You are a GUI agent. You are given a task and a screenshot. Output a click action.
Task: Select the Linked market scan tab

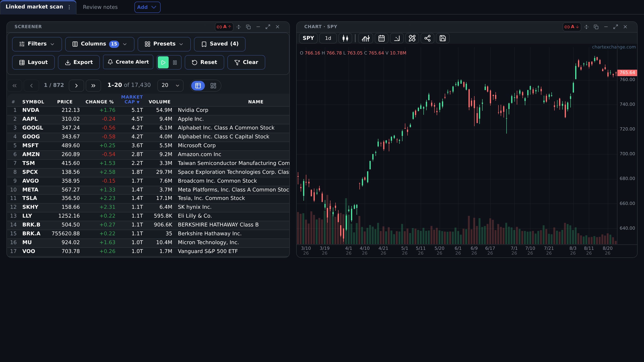click(x=34, y=7)
